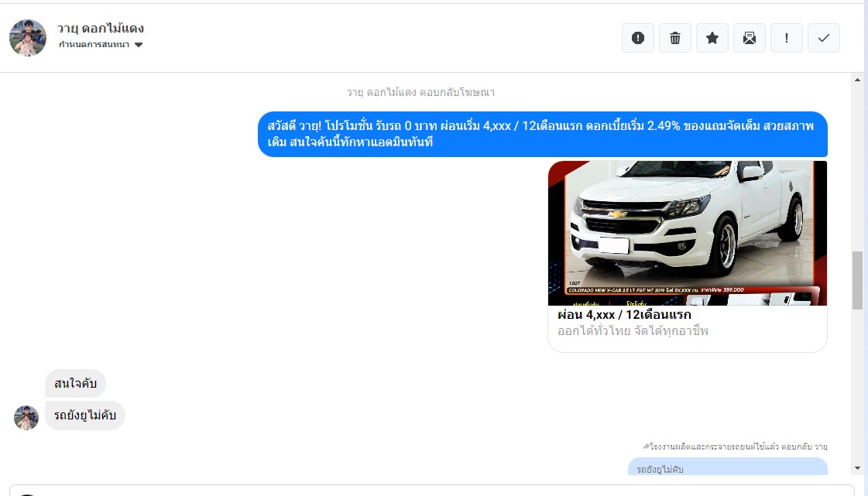This screenshot has width=868, height=496.
Task: Click the blue promotion message bubble
Action: pyautogui.click(x=542, y=134)
